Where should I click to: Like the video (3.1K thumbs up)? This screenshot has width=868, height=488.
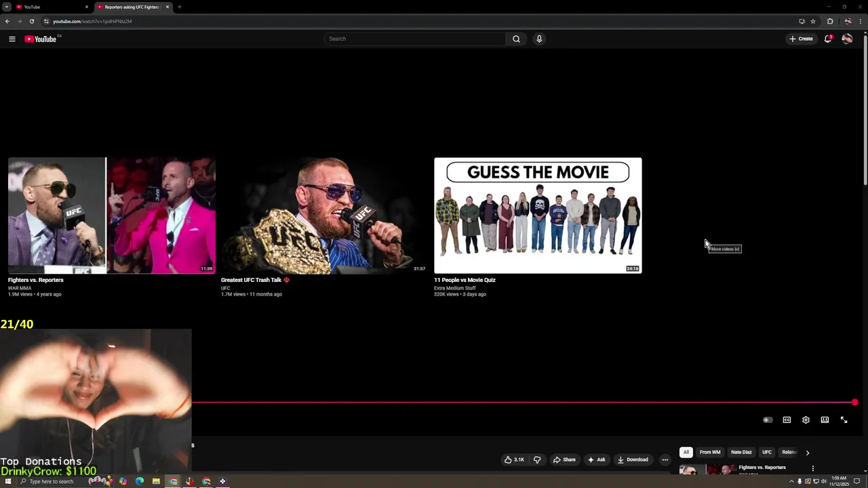pyautogui.click(x=514, y=460)
